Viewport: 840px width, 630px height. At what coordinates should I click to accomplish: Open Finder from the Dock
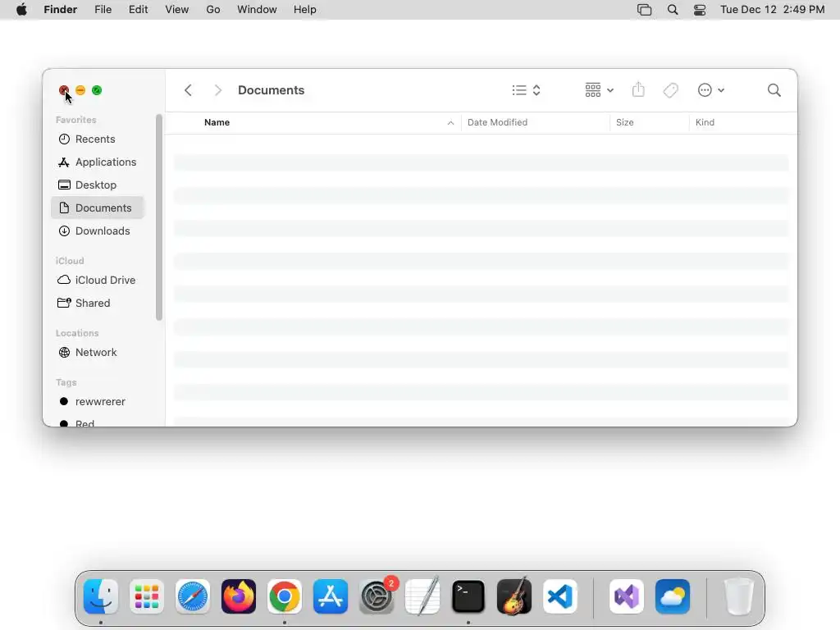(x=101, y=596)
